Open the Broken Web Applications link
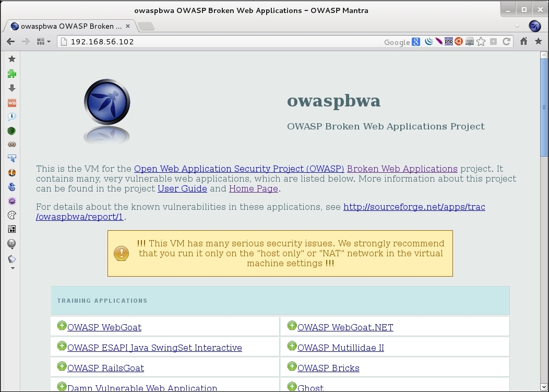Image resolution: width=549 pixels, height=392 pixels. pos(402,169)
